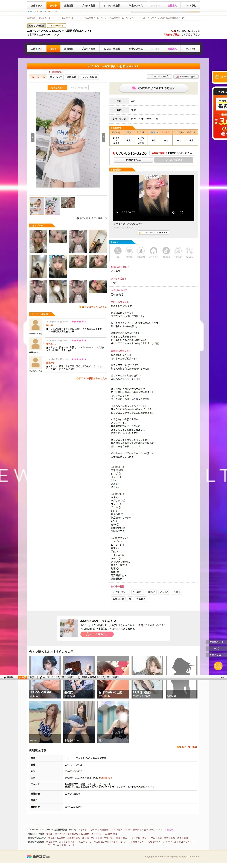Click 愛知県のニューハーフ breadcrumb link

click(48, 18)
